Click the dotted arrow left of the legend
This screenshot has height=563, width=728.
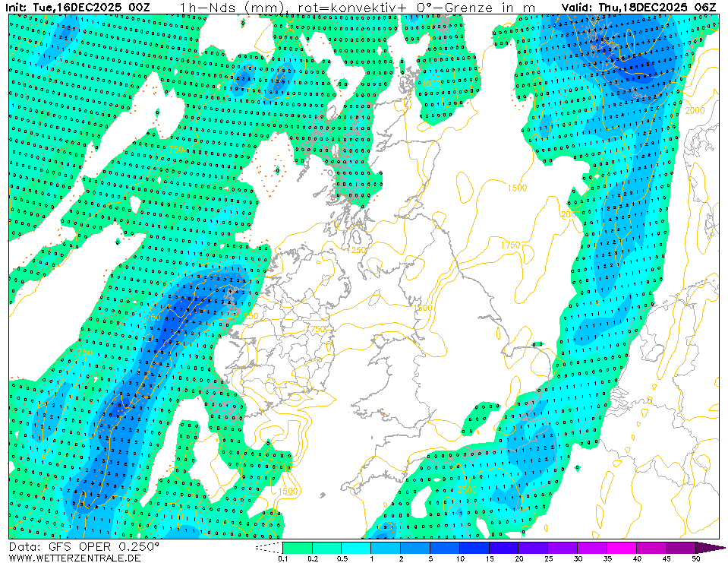click(268, 547)
